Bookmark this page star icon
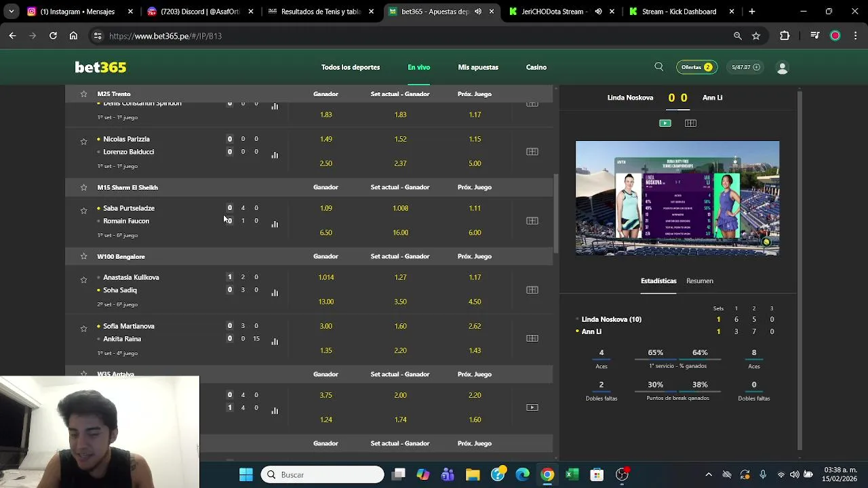The width and height of the screenshot is (868, 488). coord(756,36)
